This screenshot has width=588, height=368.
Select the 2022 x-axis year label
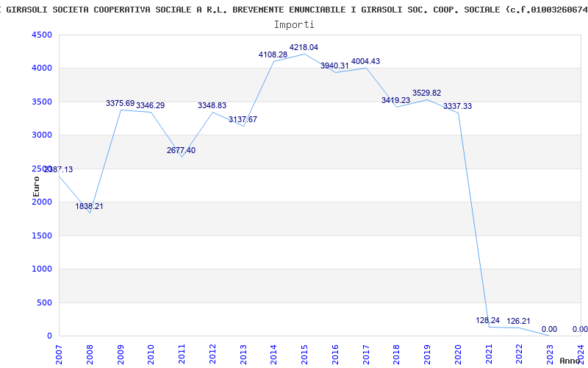pyautogui.click(x=519, y=354)
